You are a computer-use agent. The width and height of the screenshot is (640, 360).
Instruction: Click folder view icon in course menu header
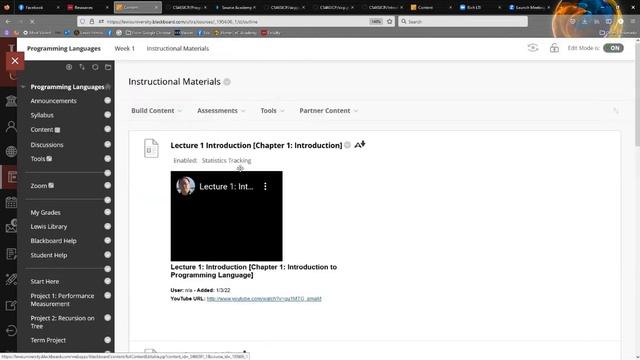108,67
